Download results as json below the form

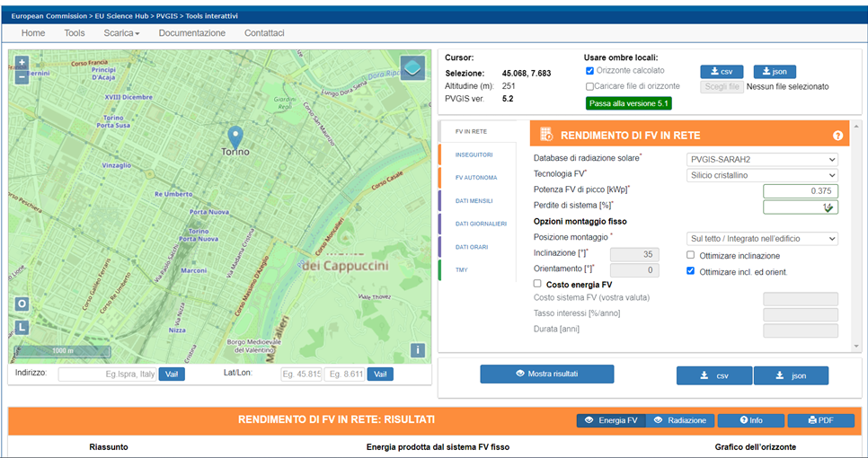[x=791, y=375]
